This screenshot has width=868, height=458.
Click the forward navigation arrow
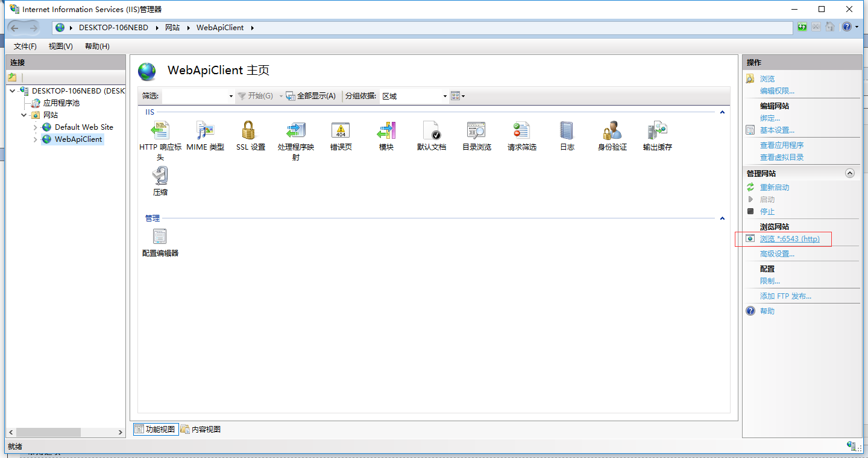click(34, 27)
